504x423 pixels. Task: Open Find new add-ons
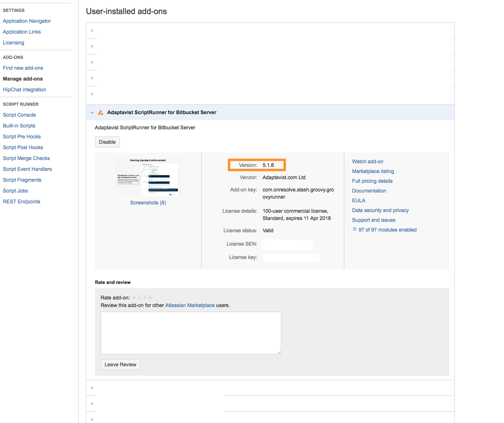pos(23,68)
